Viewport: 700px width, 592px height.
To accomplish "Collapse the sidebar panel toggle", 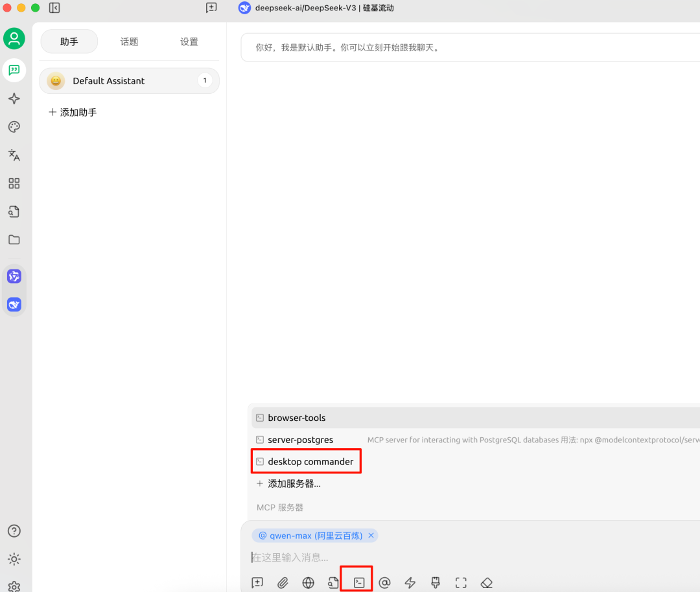I will click(54, 8).
